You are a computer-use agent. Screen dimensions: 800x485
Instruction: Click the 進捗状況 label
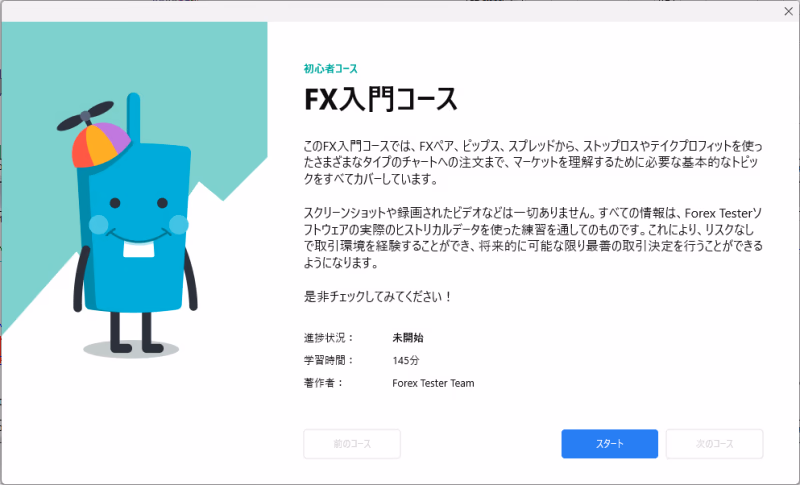(x=328, y=338)
